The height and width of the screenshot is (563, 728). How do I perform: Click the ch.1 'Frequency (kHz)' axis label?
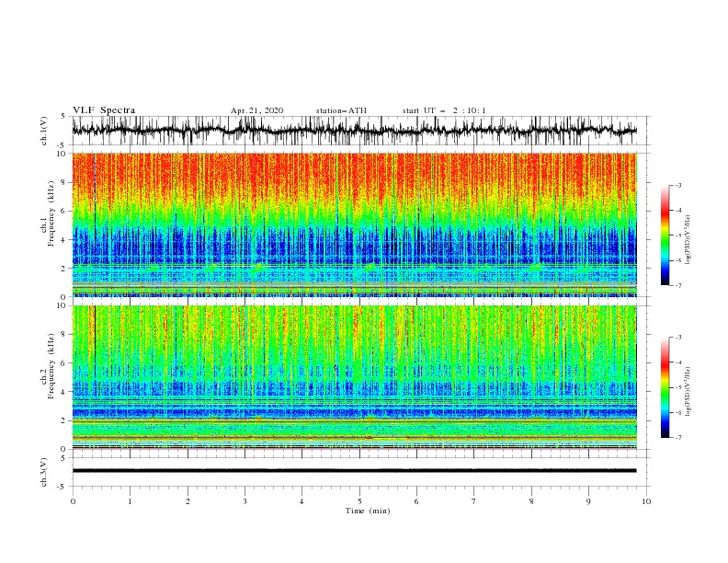[x=51, y=212]
